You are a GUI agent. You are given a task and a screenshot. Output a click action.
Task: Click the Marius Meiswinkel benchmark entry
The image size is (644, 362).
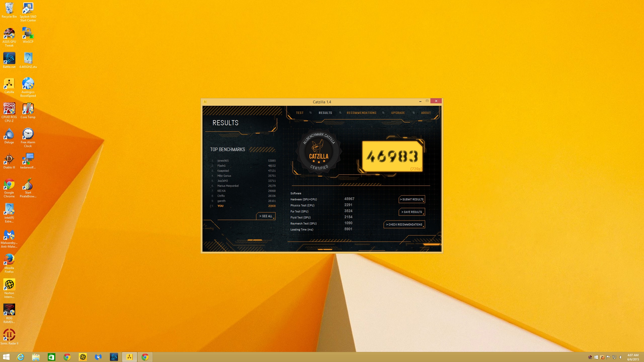pyautogui.click(x=243, y=186)
